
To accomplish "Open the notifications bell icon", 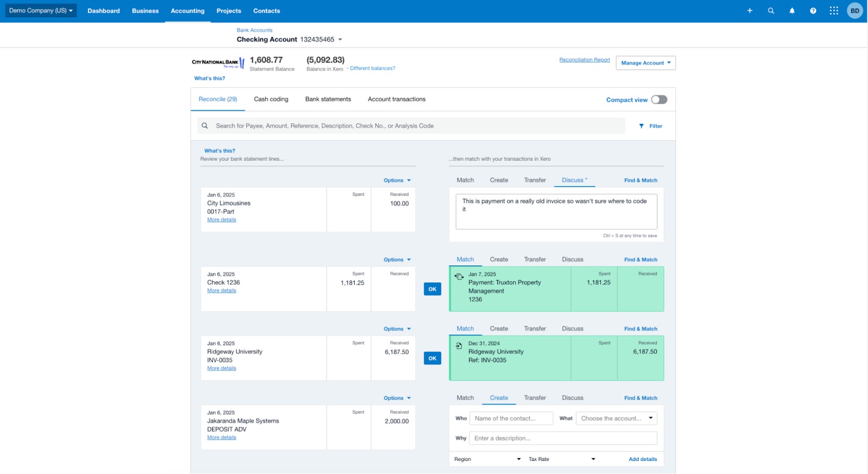I will tap(792, 11).
